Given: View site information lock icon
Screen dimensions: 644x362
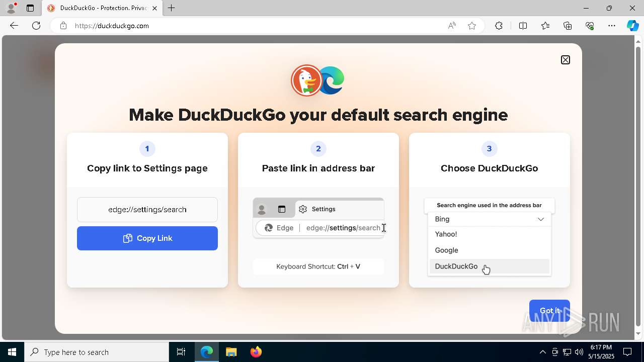Looking at the screenshot, I should [63, 26].
